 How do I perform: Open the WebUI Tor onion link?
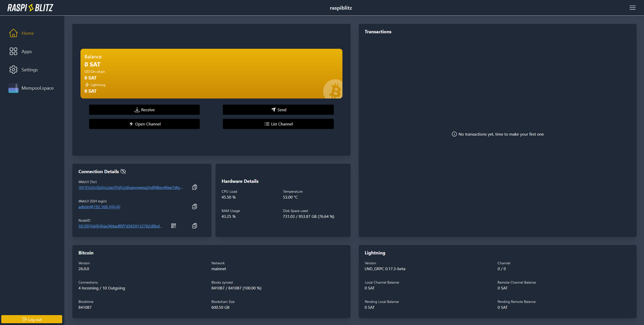(x=131, y=188)
